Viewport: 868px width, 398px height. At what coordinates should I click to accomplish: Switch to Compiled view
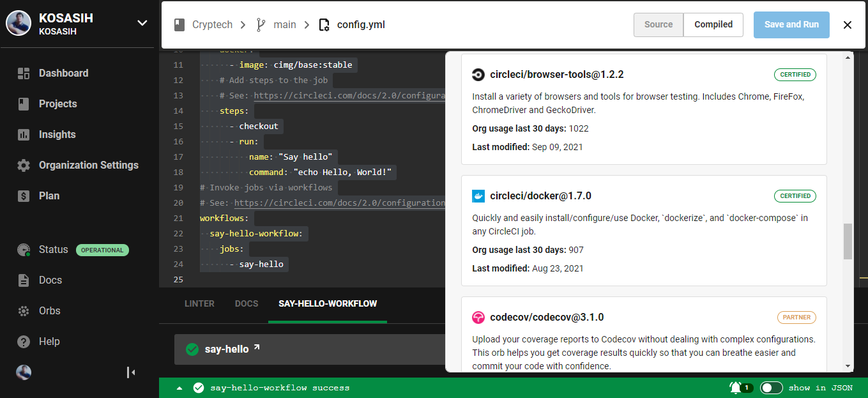[x=713, y=25]
